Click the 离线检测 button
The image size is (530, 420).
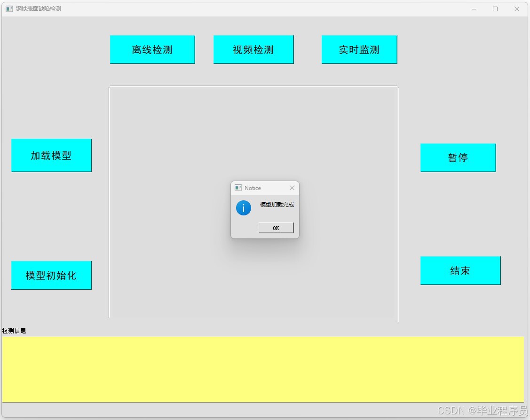(152, 50)
